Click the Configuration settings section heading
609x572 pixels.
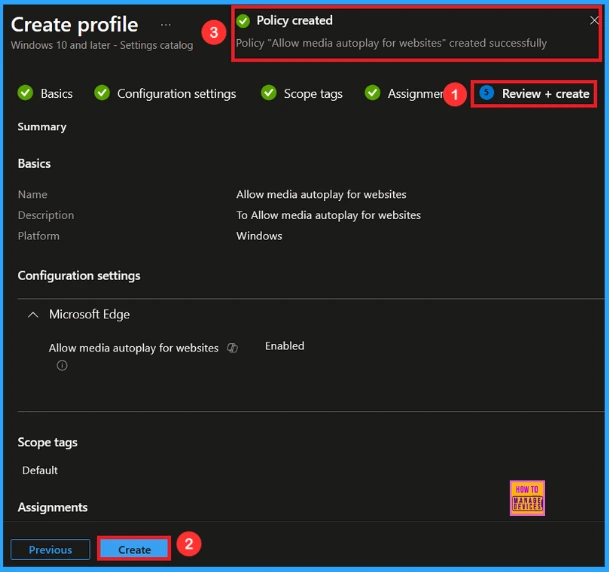pos(79,276)
